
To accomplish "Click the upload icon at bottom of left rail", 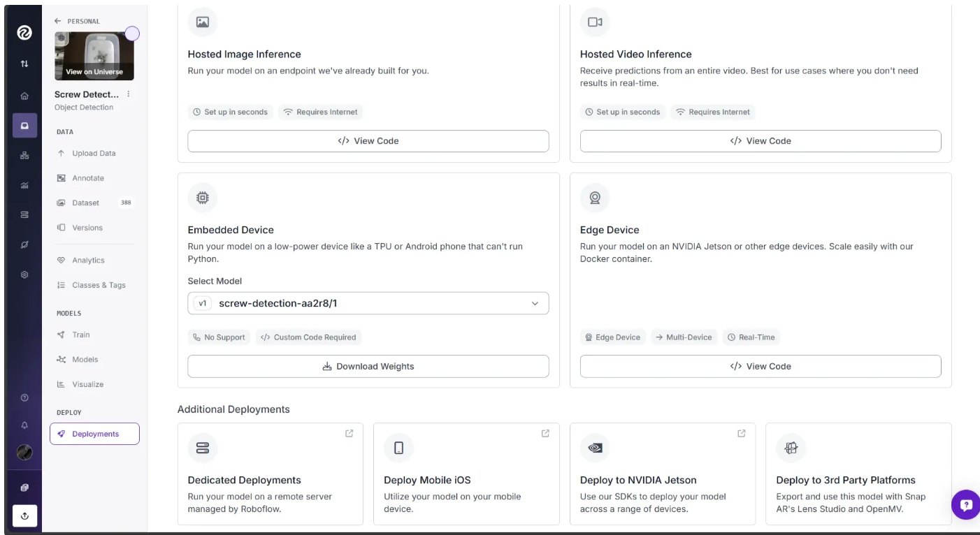I will (x=24, y=516).
